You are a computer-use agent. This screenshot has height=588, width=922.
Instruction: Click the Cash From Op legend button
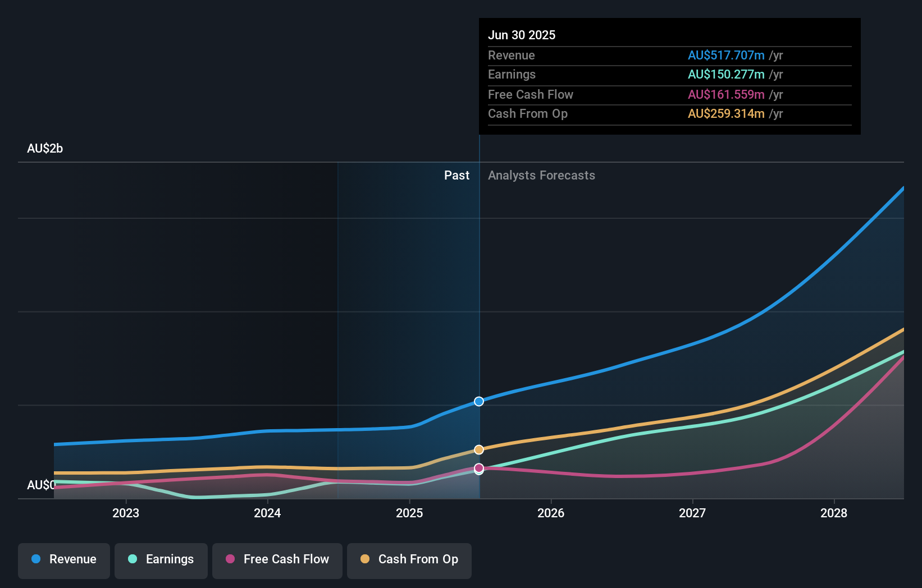(409, 559)
